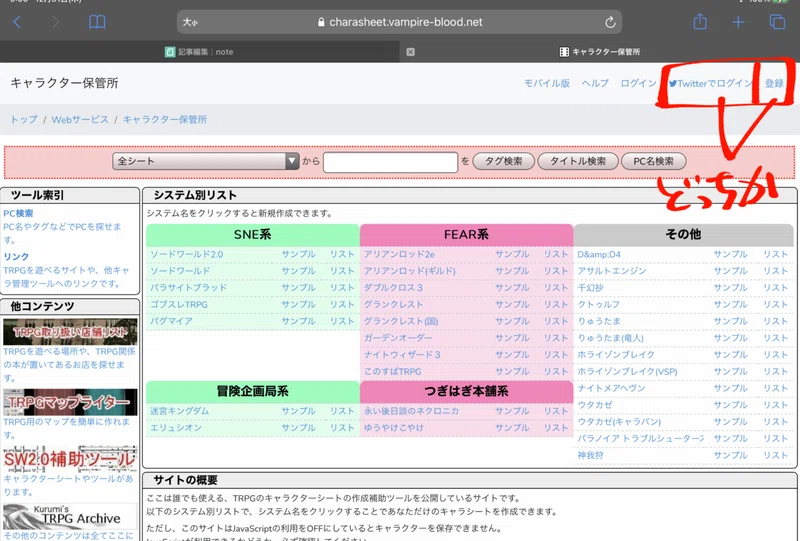Image resolution: width=800 pixels, height=541 pixels.
Task: Open リンク in tool index
Action: tap(16, 257)
